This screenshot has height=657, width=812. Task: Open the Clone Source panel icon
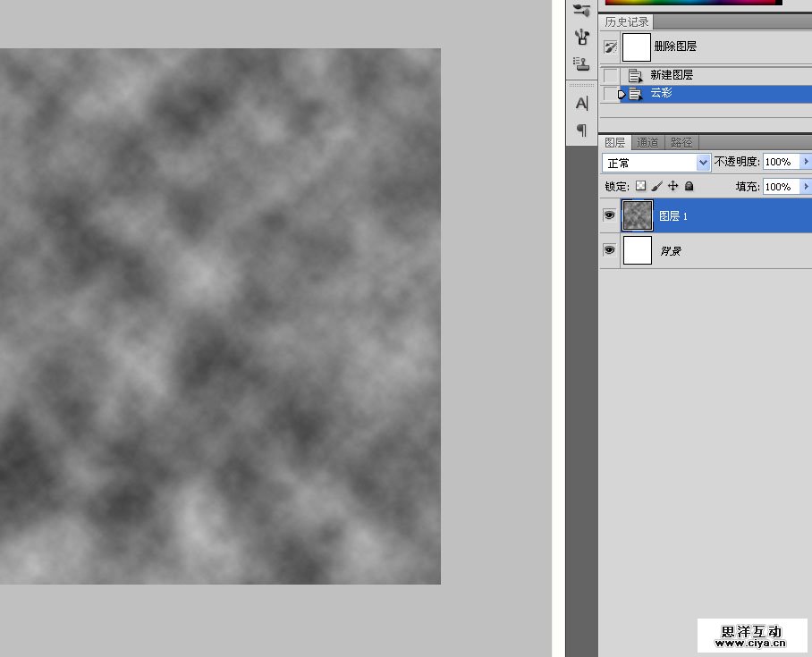coord(581,63)
